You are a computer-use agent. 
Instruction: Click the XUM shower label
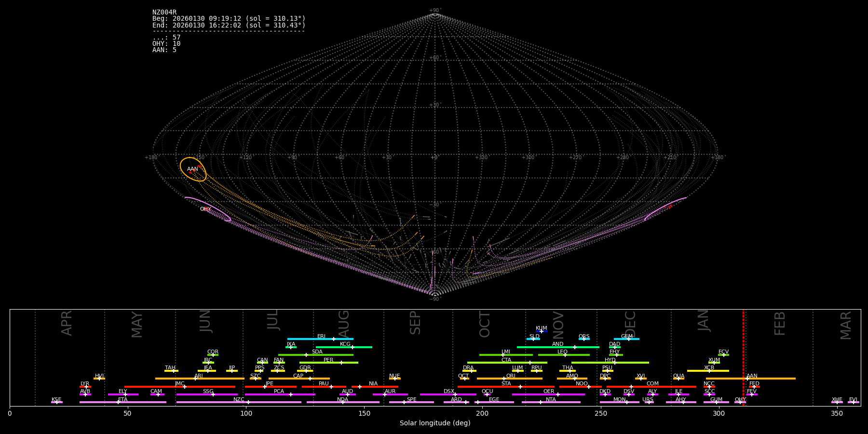coord(714,360)
